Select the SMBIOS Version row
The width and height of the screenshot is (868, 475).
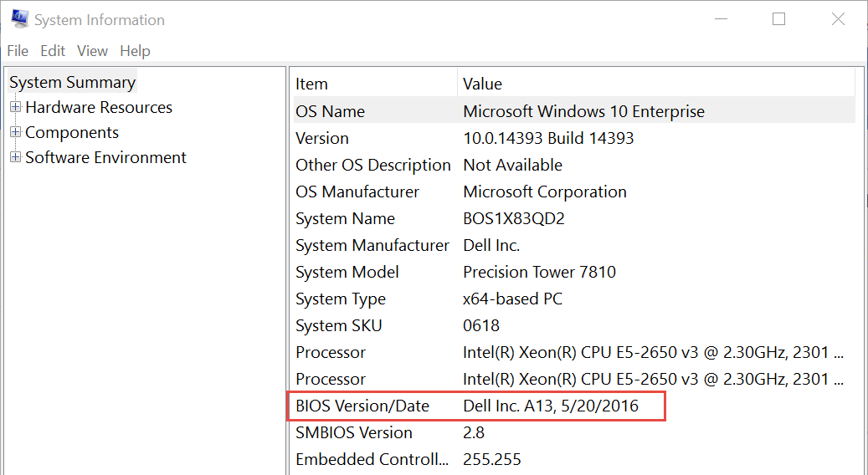coord(353,433)
